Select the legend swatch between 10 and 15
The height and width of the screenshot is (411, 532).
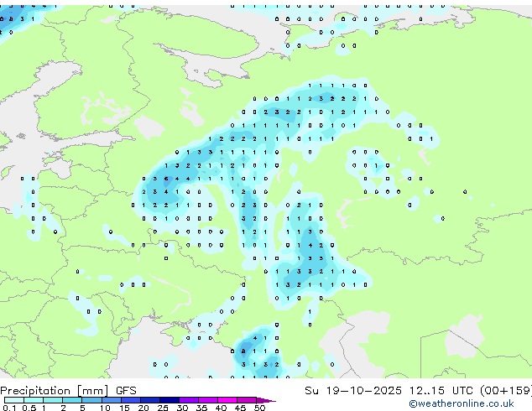coord(111,400)
